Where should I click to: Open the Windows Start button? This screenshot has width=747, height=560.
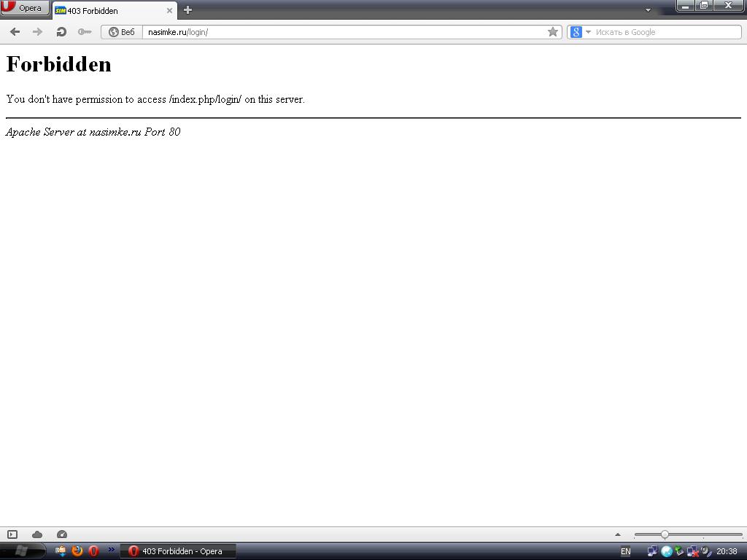[23, 551]
